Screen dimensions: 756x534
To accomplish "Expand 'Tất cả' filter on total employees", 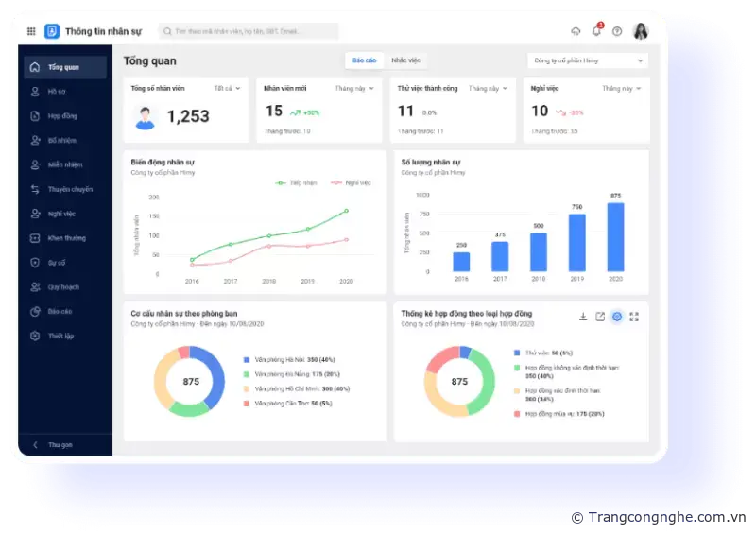I will (x=228, y=88).
